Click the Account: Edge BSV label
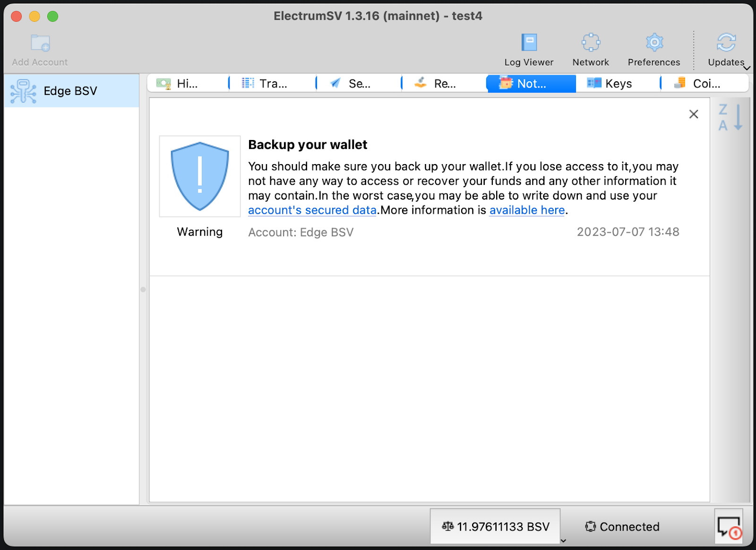This screenshot has height=550, width=756. pos(301,232)
